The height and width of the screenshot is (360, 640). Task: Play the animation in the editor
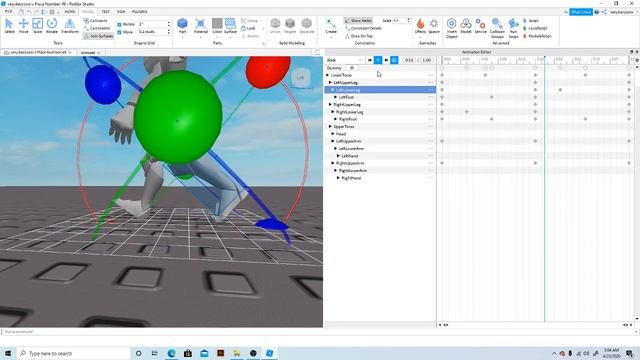(x=378, y=60)
